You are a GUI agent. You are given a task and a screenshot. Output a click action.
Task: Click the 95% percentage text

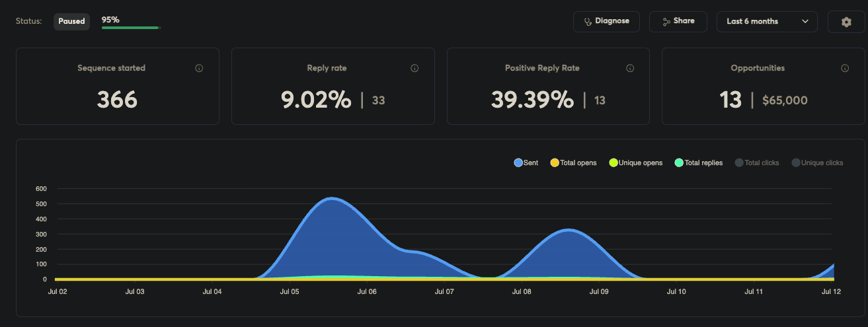[x=110, y=20]
